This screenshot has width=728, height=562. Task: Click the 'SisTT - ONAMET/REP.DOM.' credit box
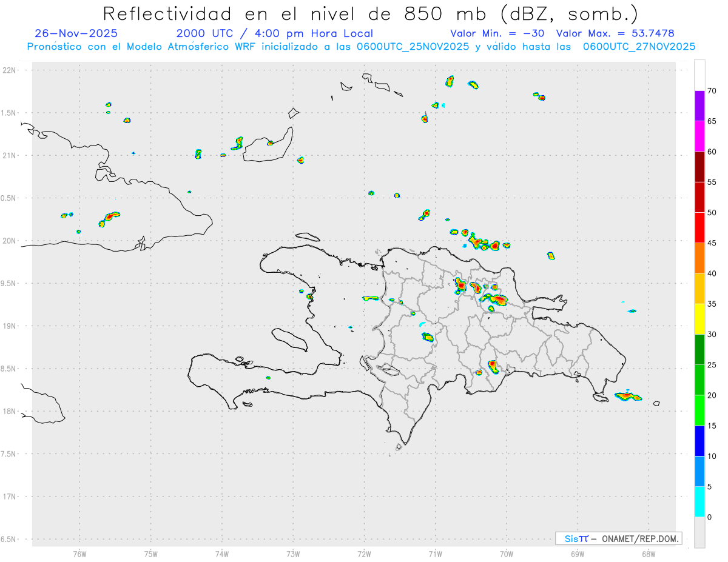(x=619, y=538)
